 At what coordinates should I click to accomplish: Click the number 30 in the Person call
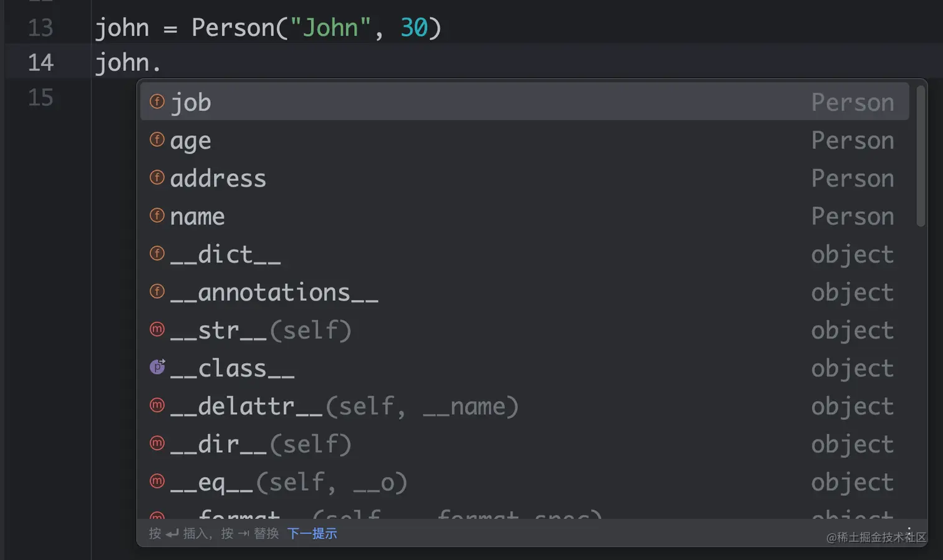413,28
